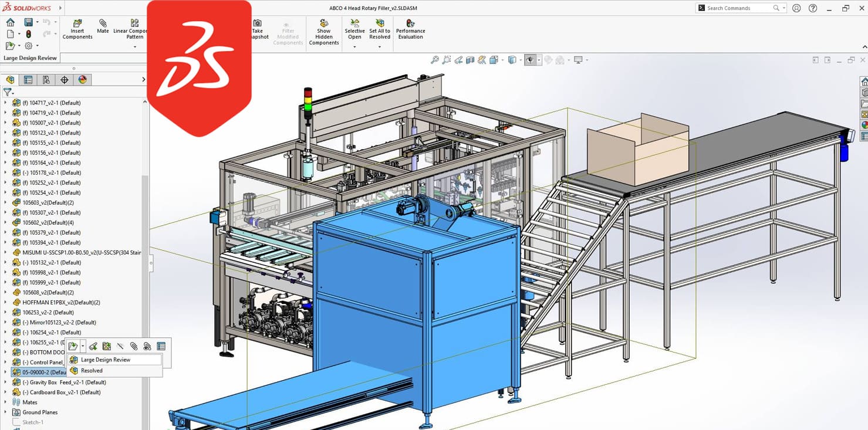Click the Zoom to Area icon
The image size is (868, 430).
click(x=447, y=60)
